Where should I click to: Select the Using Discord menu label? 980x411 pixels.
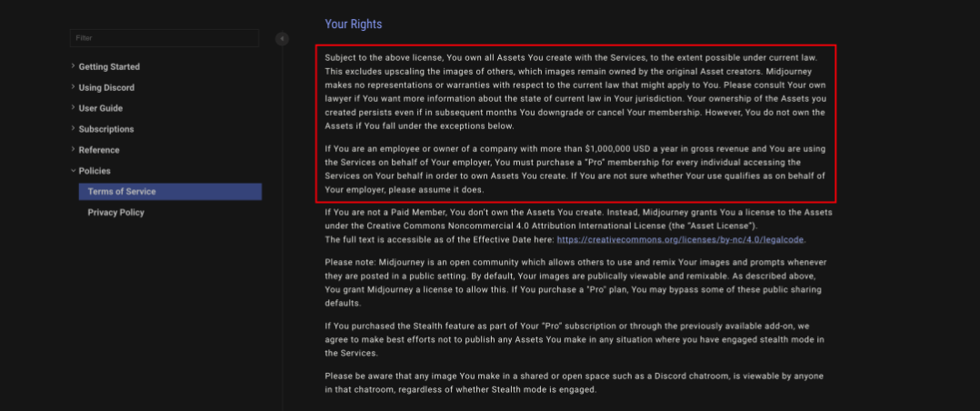(x=106, y=88)
